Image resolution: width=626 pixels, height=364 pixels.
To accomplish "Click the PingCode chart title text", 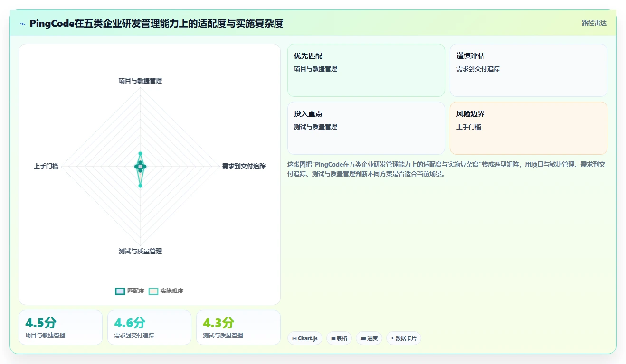I will point(156,23).
